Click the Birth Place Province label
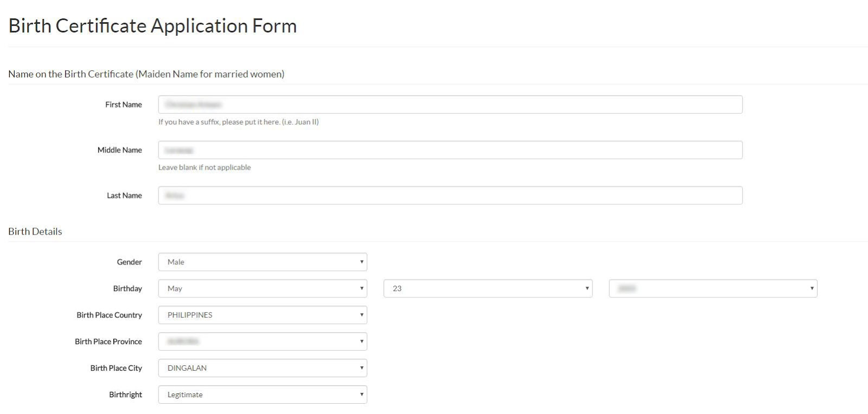This screenshot has width=868, height=414. [x=108, y=342]
